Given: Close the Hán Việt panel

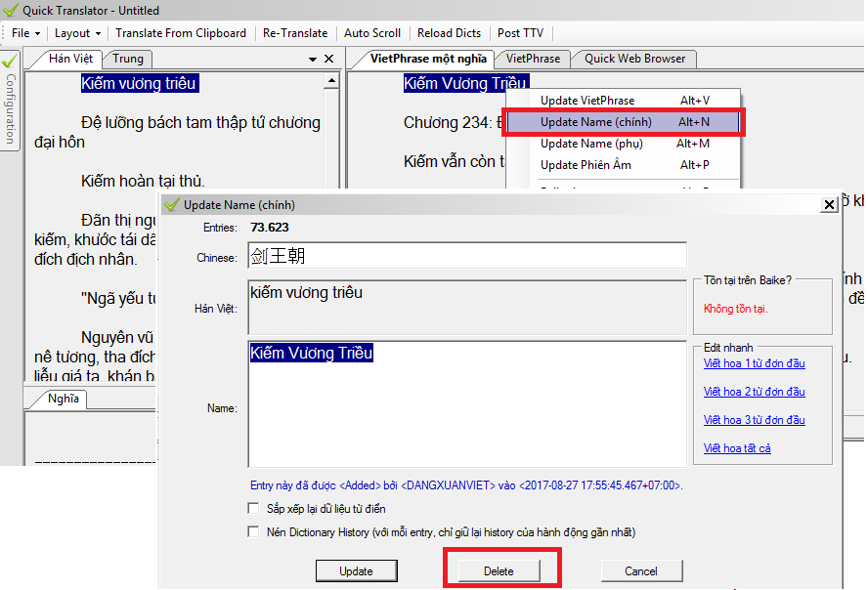Looking at the screenshot, I should (x=329, y=60).
